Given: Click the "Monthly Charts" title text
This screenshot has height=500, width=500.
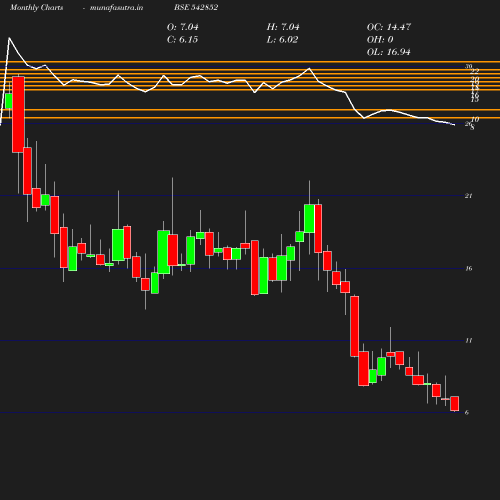Looking at the screenshot, I should [x=36, y=7].
